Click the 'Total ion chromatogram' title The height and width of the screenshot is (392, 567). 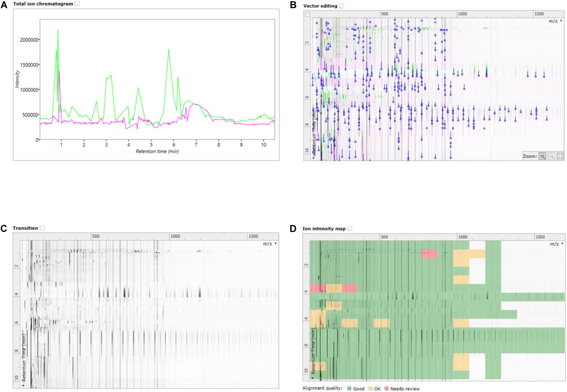[x=43, y=4]
